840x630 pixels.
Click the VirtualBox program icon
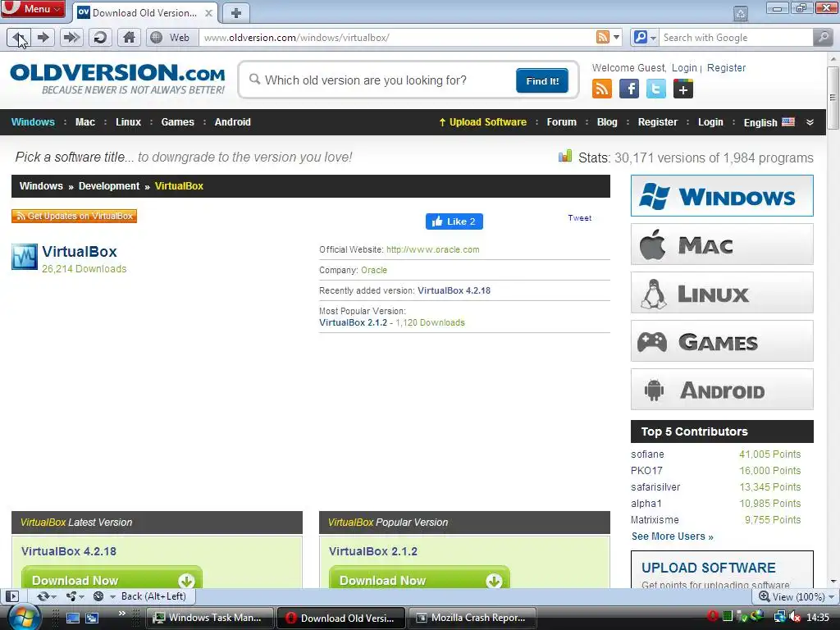(25, 257)
